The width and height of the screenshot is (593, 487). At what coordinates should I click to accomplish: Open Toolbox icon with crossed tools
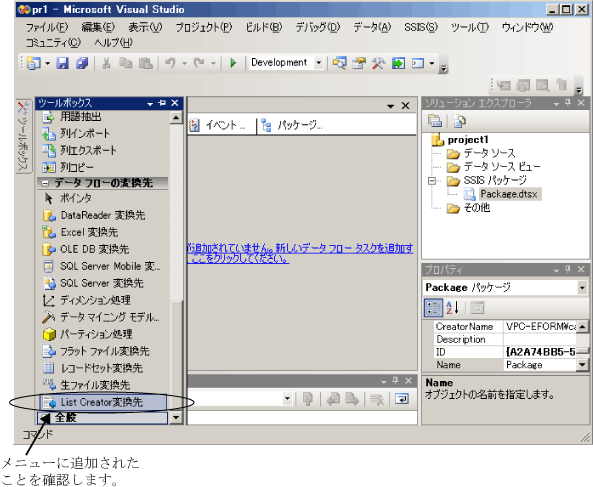click(x=378, y=63)
